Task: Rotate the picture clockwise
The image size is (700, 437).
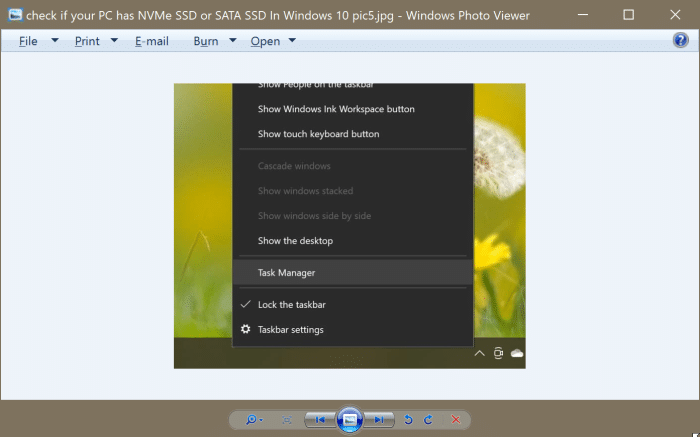Action: [x=428, y=420]
